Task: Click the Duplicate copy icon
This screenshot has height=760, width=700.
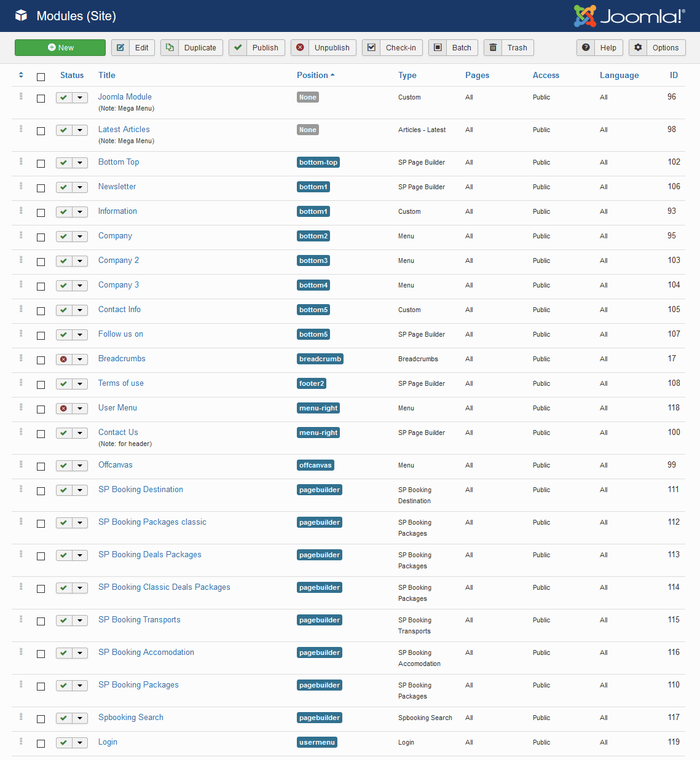Action: (170, 48)
